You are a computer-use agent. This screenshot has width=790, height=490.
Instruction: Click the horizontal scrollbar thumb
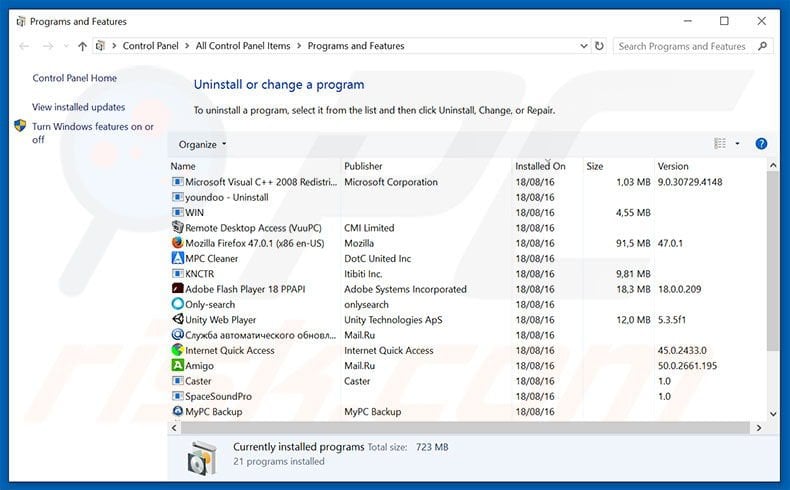click(x=465, y=428)
